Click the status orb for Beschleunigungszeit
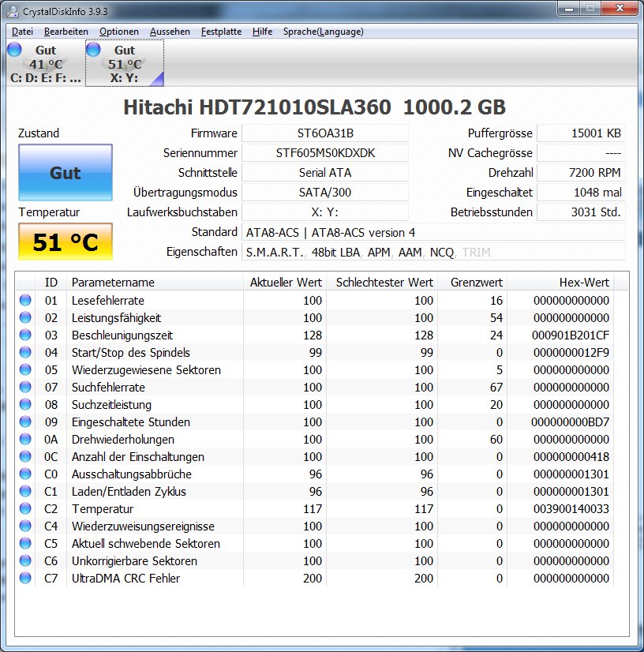 pos(25,335)
